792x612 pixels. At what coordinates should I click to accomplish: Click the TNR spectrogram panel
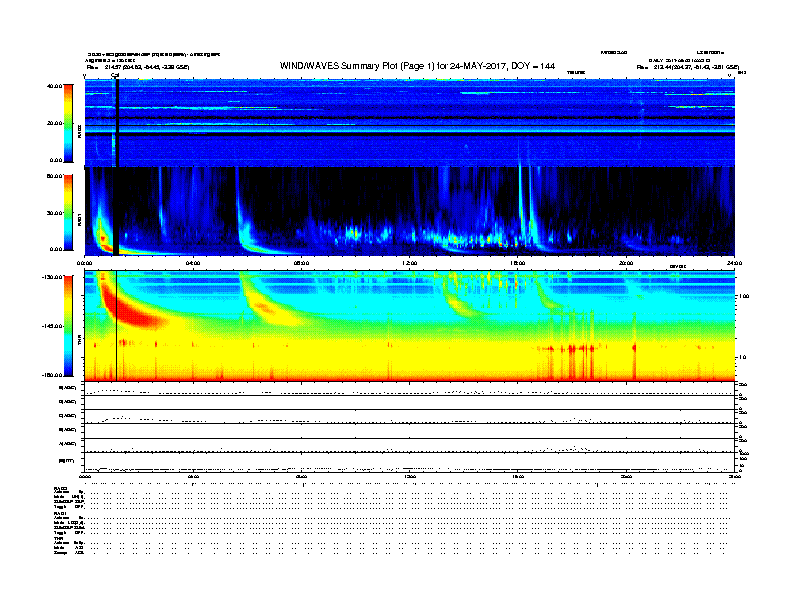click(x=410, y=326)
